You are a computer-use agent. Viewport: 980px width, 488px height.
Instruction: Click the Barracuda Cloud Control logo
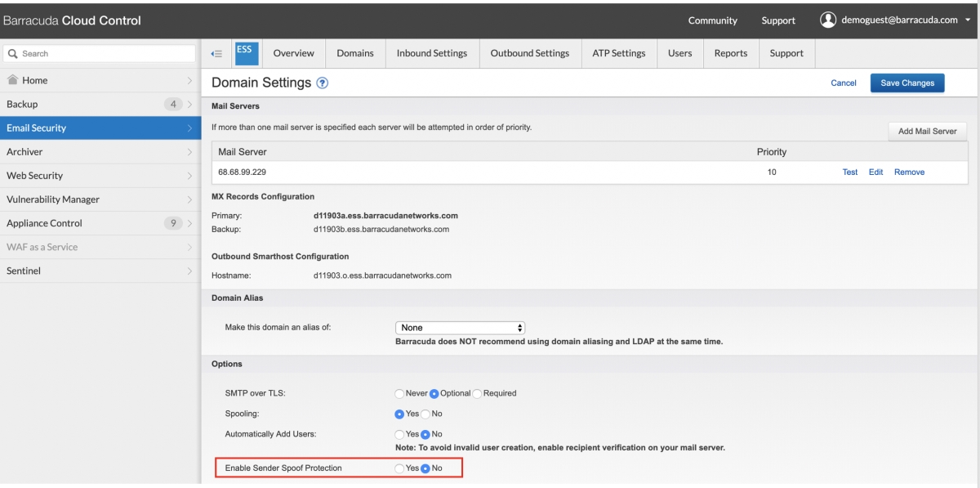point(73,20)
